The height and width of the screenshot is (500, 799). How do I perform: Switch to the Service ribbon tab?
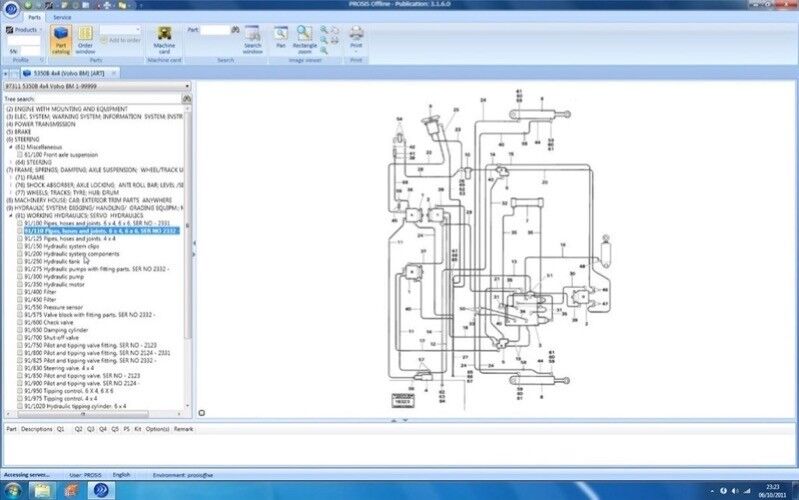pyautogui.click(x=62, y=17)
